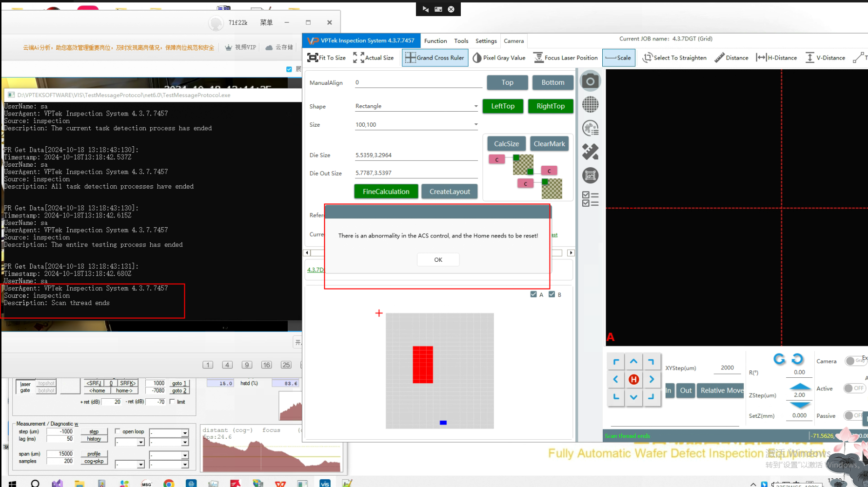Click the camera snapshot icon in side toolbar
Image resolution: width=868 pixels, height=487 pixels.
click(590, 81)
